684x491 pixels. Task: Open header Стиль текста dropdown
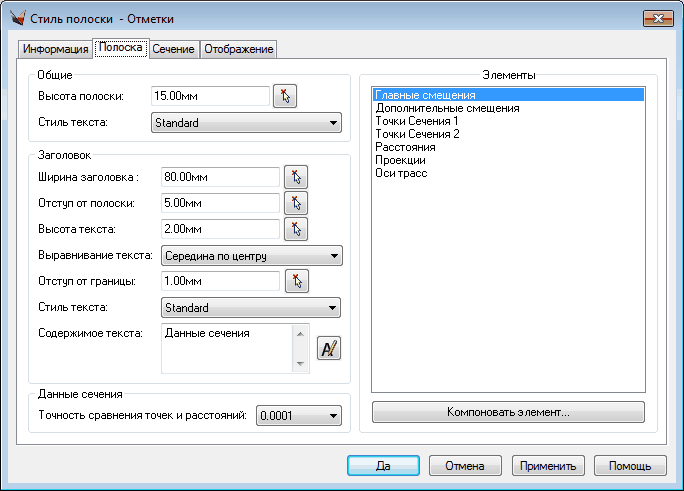pos(251,308)
